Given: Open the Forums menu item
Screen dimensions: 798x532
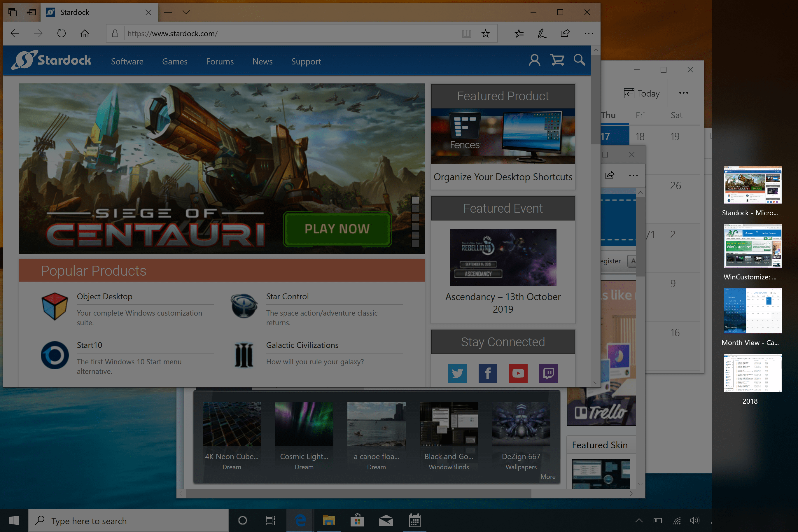Looking at the screenshot, I should 220,62.
